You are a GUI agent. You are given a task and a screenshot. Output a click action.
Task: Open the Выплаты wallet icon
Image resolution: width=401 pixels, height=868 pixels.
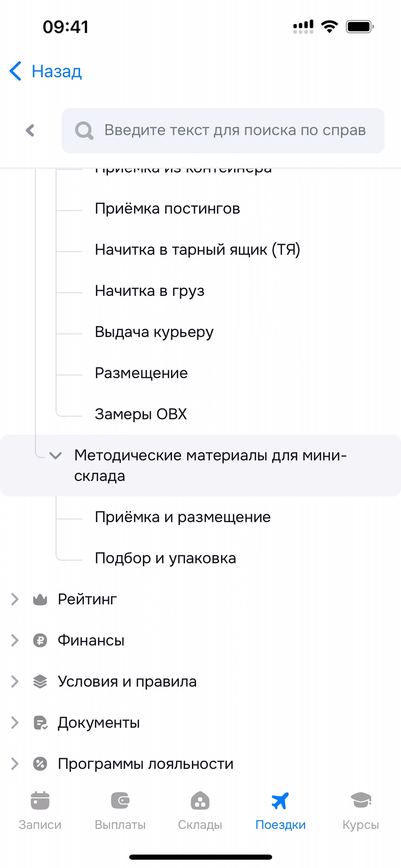120,800
